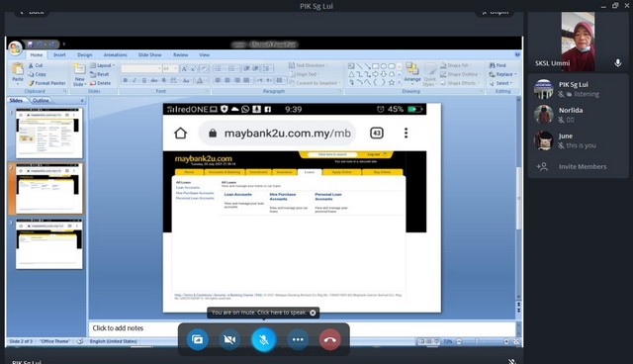The height and width of the screenshot is (364, 633).
Task: Open the Shape Effects dropdown
Action: tap(460, 83)
